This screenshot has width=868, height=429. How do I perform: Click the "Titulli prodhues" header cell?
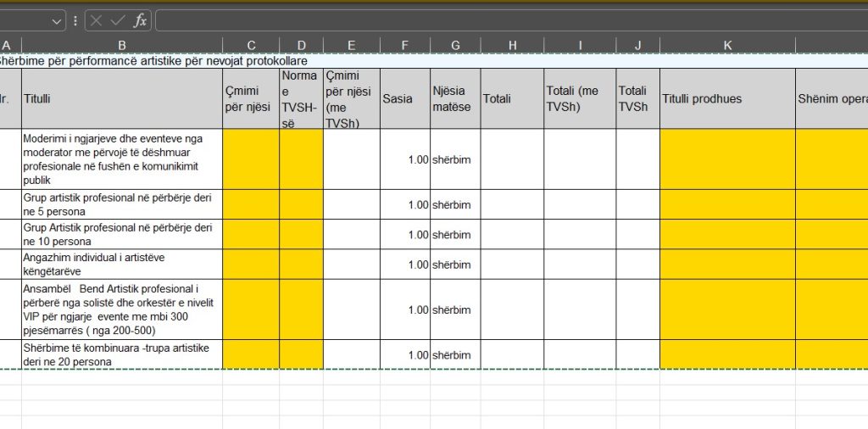coord(727,98)
